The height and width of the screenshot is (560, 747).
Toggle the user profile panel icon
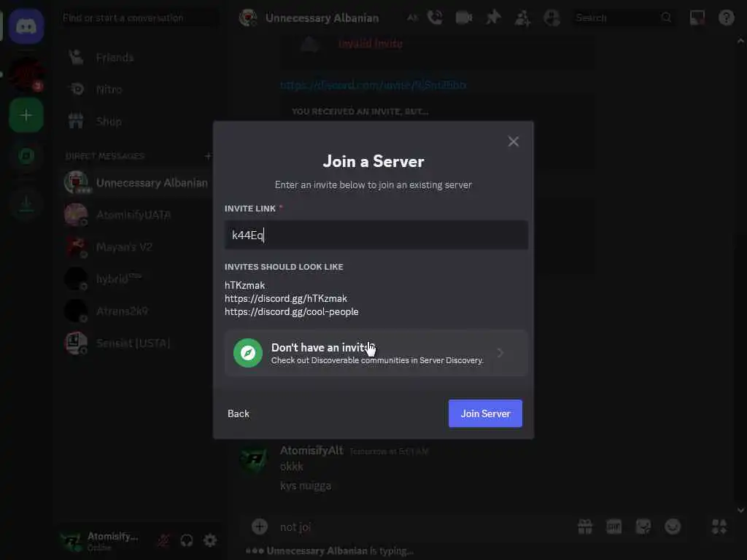pos(551,18)
